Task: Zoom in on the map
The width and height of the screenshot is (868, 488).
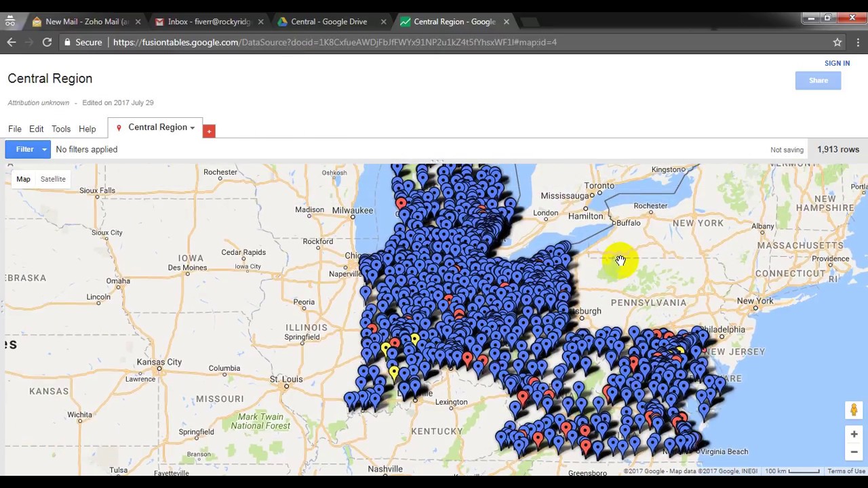Action: [x=854, y=434]
